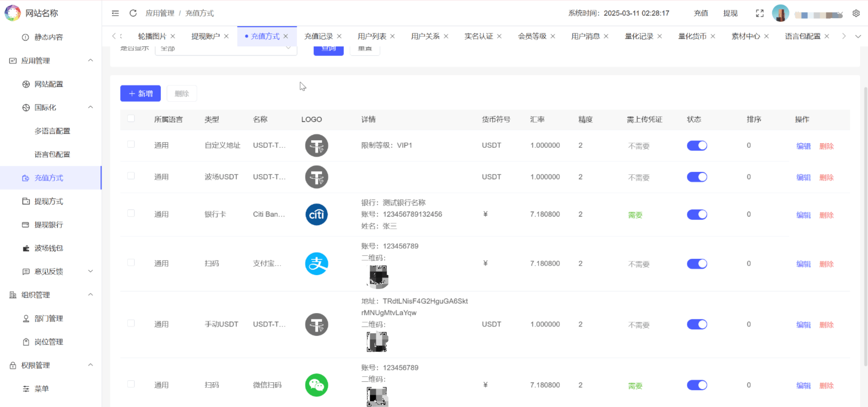Image resolution: width=868 pixels, height=407 pixels.
Task: Click 编辑 link for the Alipay row
Action: [803, 264]
